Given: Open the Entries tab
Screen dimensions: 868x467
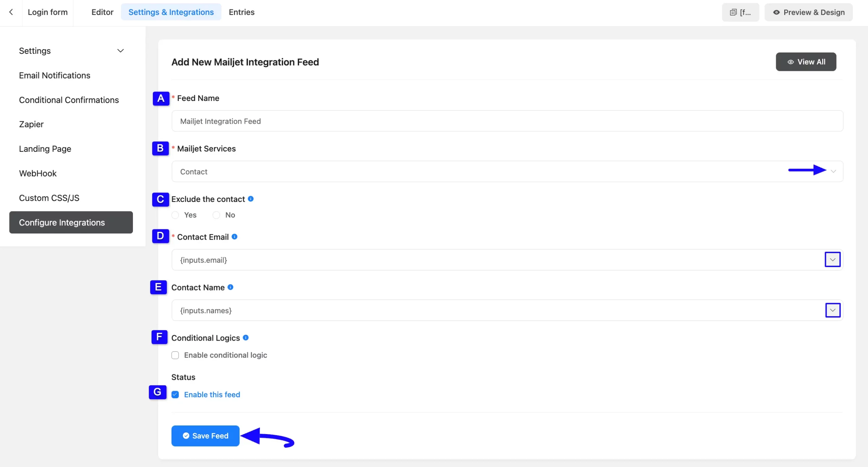Looking at the screenshot, I should pos(241,12).
